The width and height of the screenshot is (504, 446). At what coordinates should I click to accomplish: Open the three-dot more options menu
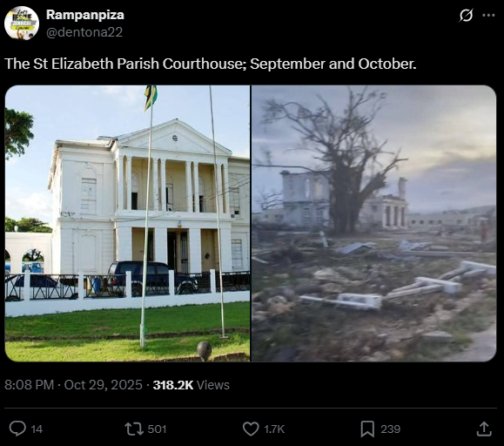point(488,15)
